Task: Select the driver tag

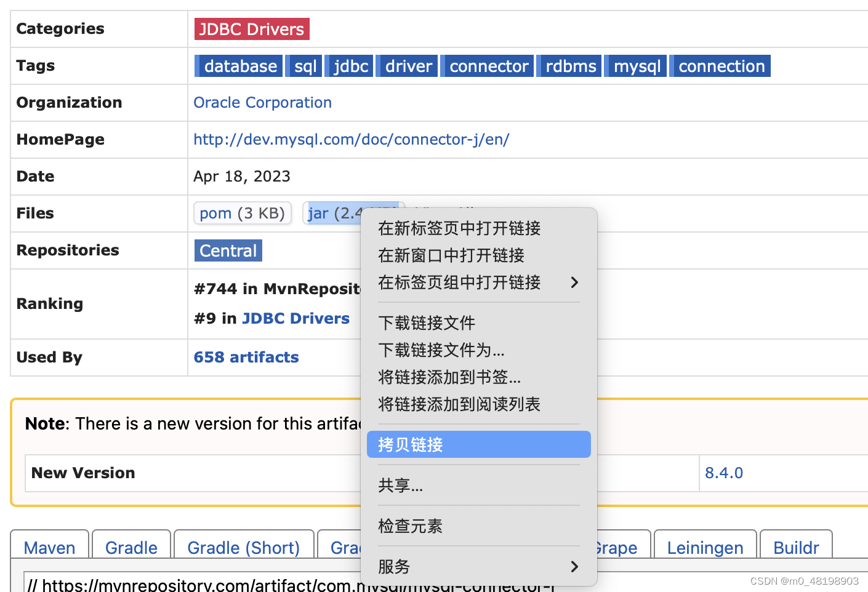Action: (x=407, y=66)
